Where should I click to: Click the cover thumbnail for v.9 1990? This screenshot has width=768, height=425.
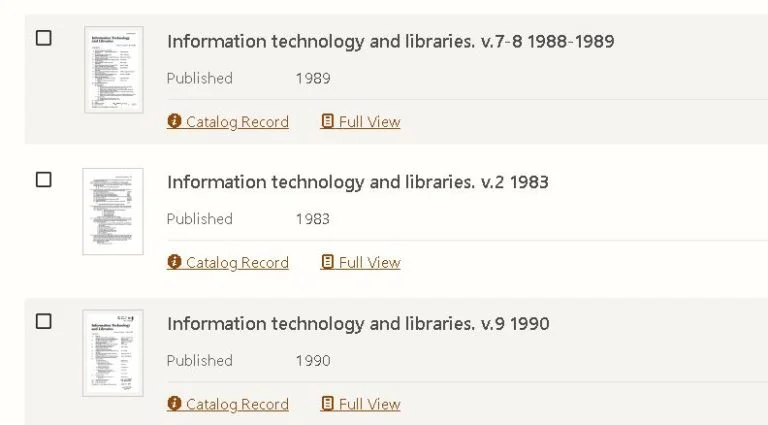pos(113,353)
